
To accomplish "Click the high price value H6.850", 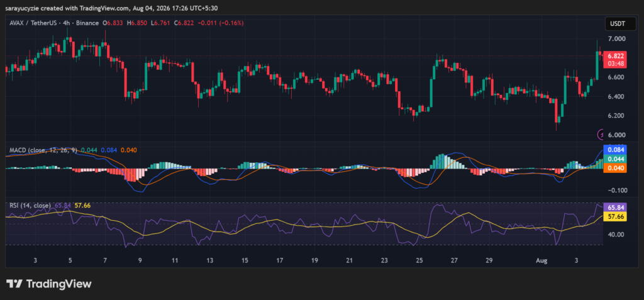I will point(136,23).
